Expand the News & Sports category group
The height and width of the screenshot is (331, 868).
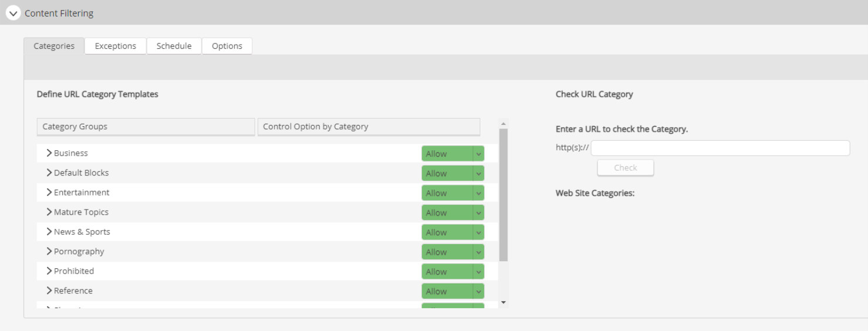(x=49, y=231)
